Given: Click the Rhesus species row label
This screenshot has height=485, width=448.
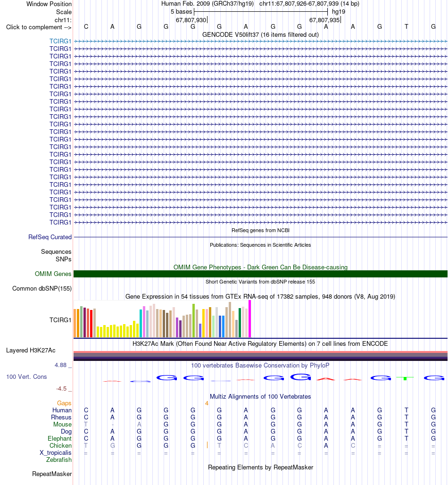Looking at the screenshot, I should click(x=61, y=417).
